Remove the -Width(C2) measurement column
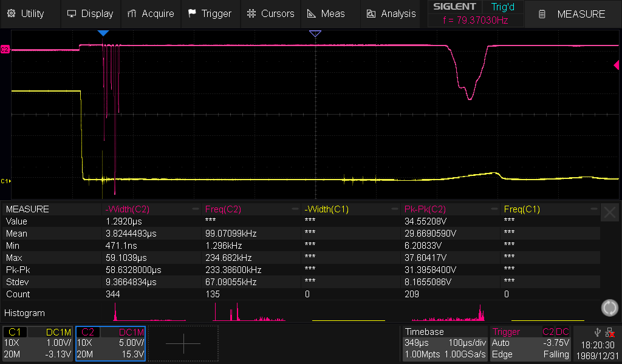This screenshot has height=364, width=622. (196, 209)
